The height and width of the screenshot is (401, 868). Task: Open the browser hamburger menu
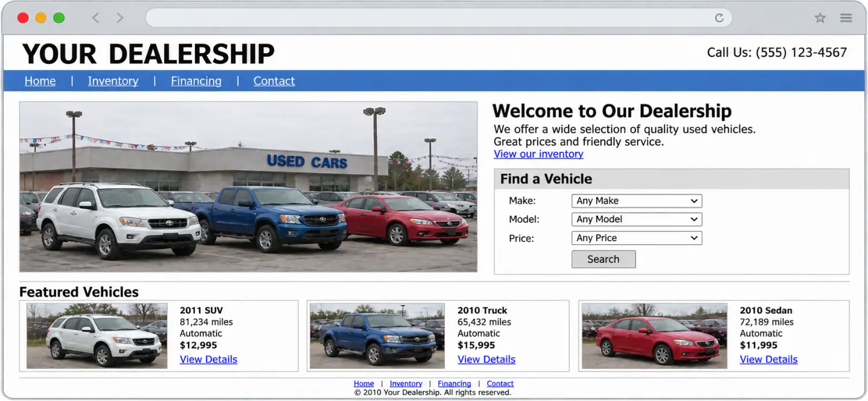[846, 18]
